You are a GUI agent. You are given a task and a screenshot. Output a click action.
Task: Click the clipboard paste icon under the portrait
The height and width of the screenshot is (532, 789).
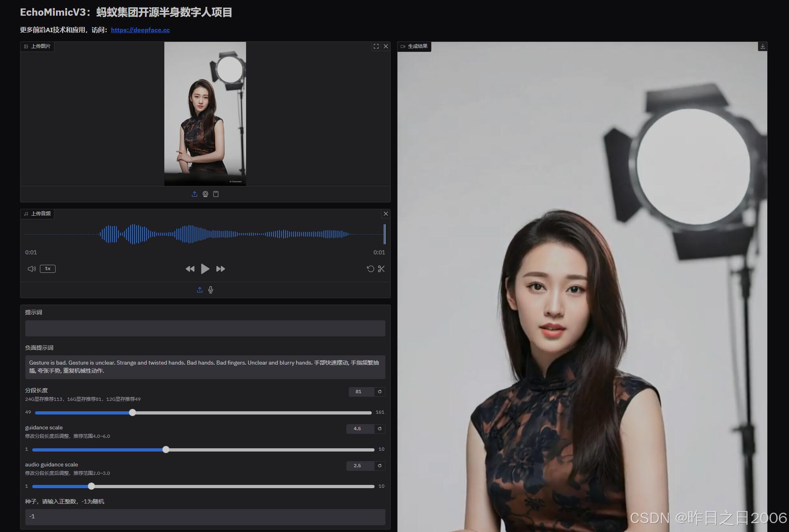(216, 194)
